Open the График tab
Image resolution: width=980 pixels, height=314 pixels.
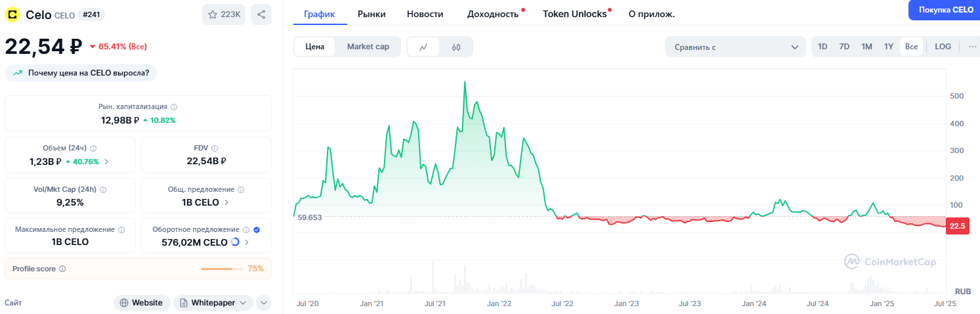point(320,14)
